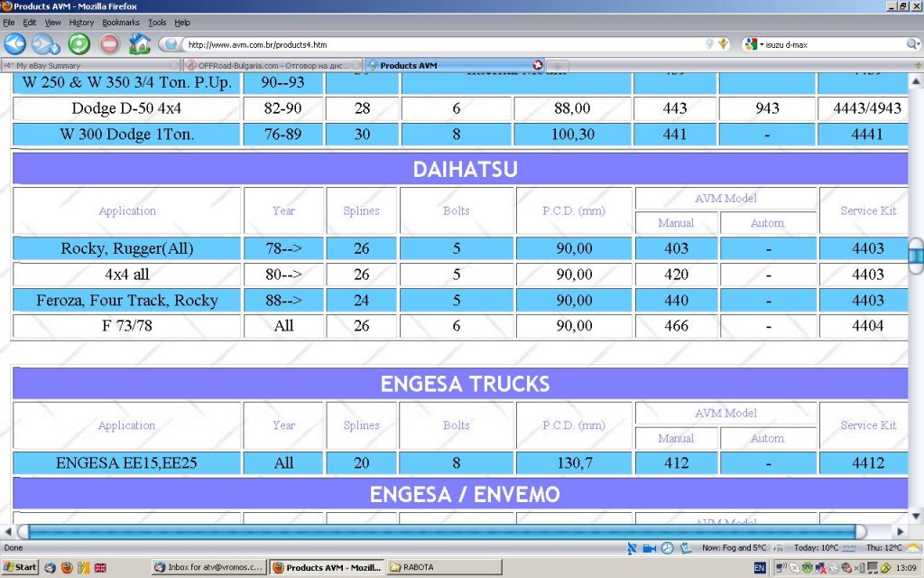The height and width of the screenshot is (578, 924).
Task: Click the clock in the status bar
Action: coord(667,548)
